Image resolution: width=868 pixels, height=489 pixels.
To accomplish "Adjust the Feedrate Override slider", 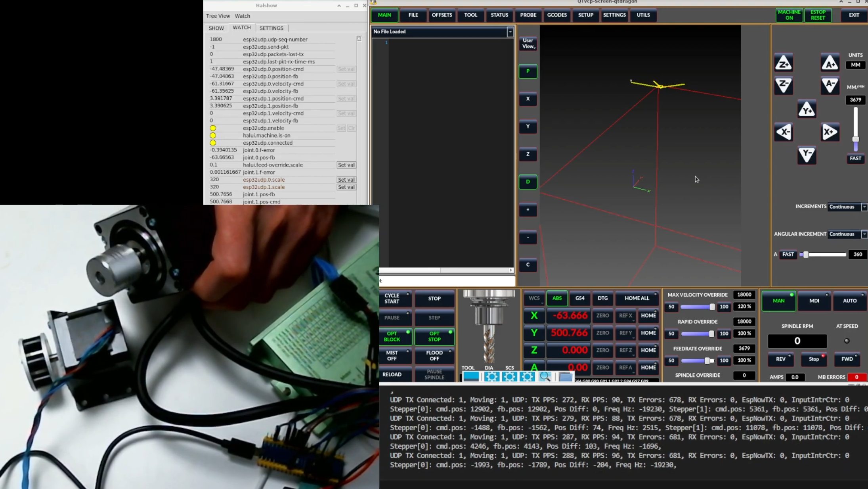I will (x=707, y=361).
